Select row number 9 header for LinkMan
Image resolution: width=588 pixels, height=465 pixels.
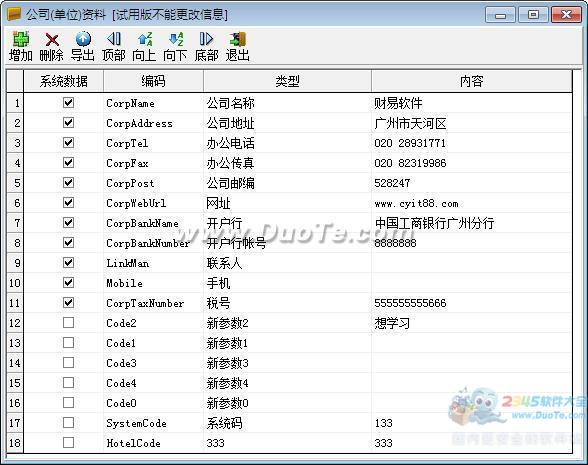(15, 263)
